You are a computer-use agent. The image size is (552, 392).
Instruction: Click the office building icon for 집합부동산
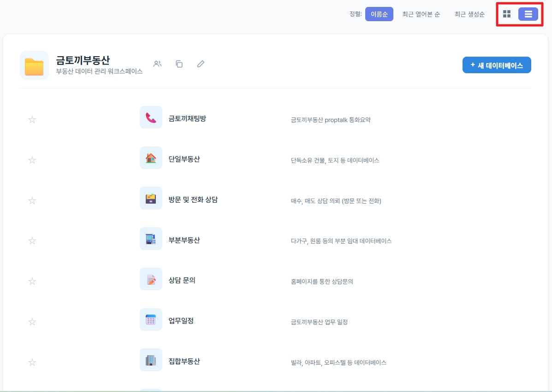click(x=151, y=360)
